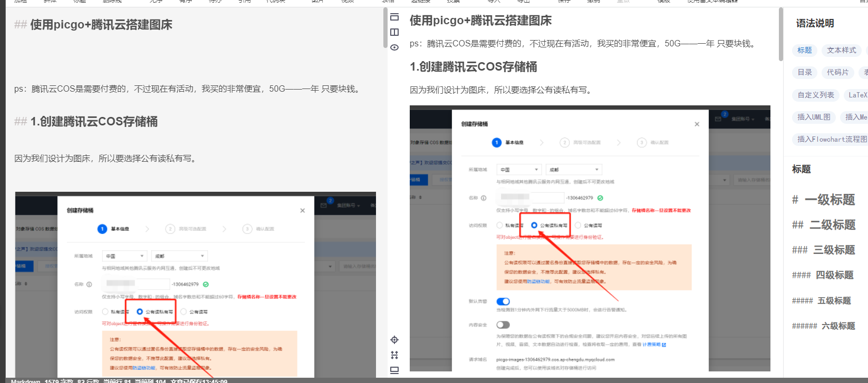Image resolution: width=868 pixels, height=383 pixels.
Task: Click the rendered screenshot image in the preview pane
Action: [x=590, y=238]
